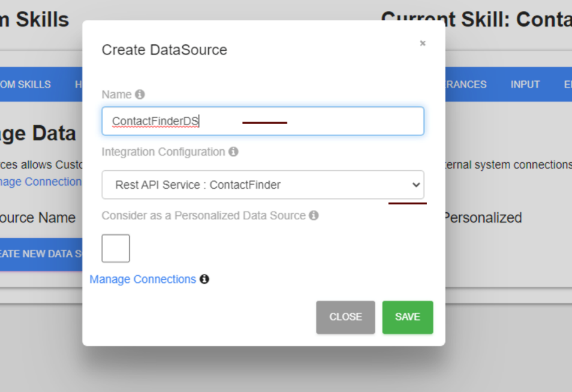
Task: Click the Personalized column header
Action: click(482, 218)
